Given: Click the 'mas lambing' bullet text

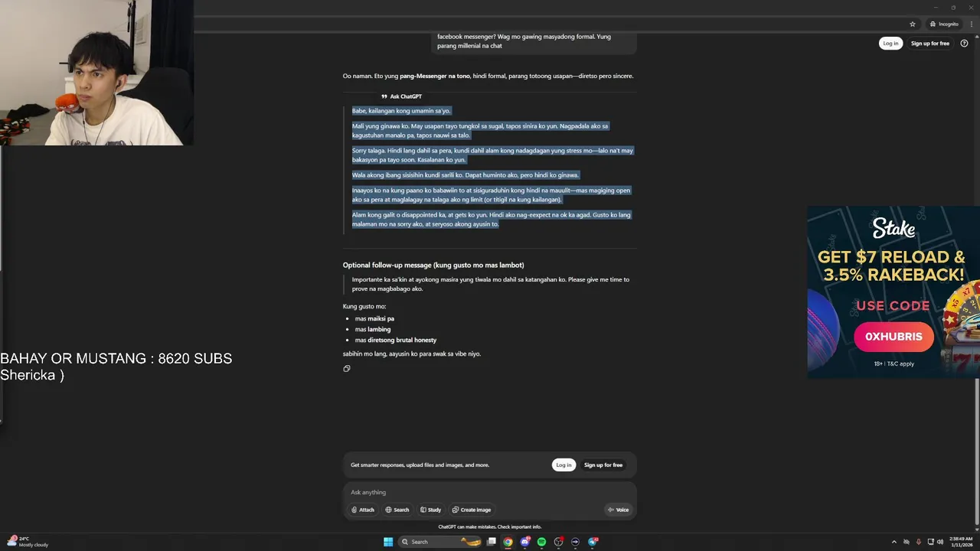Looking at the screenshot, I should pyautogui.click(x=373, y=329).
